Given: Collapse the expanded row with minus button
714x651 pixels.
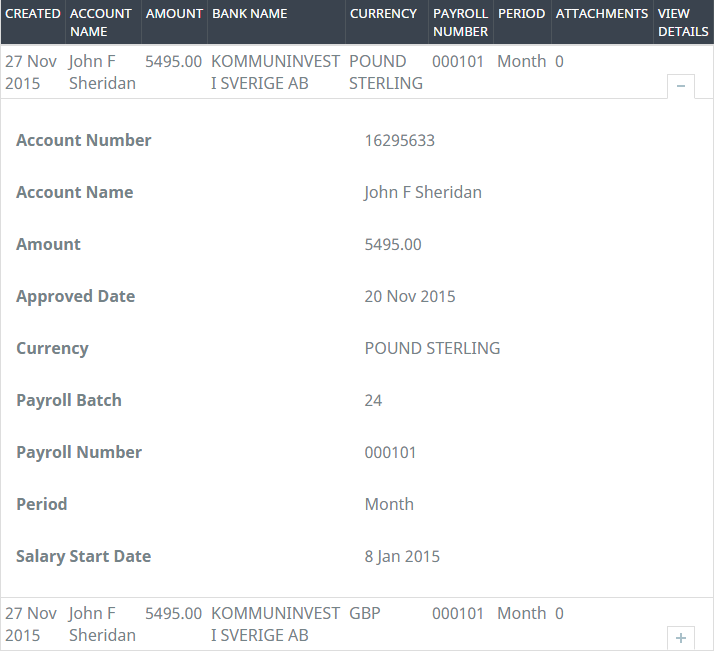Looking at the screenshot, I should pyautogui.click(x=681, y=86).
